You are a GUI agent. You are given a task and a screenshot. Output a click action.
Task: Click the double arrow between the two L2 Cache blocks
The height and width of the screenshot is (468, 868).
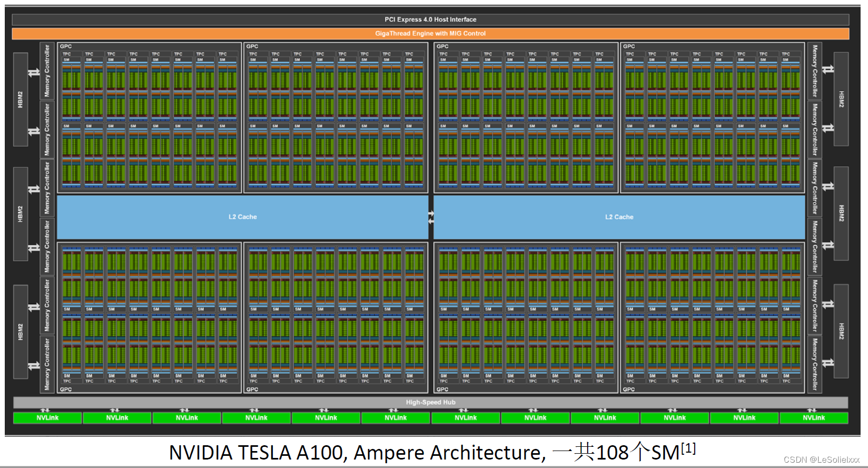[431, 217]
